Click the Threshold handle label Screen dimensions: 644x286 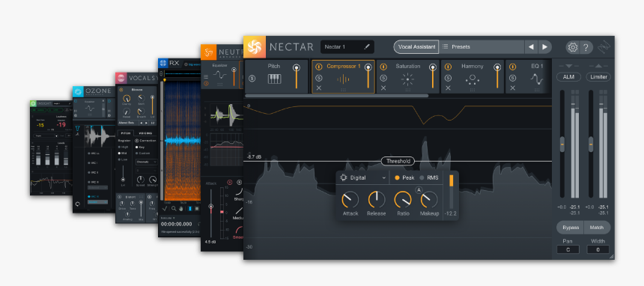pos(398,161)
